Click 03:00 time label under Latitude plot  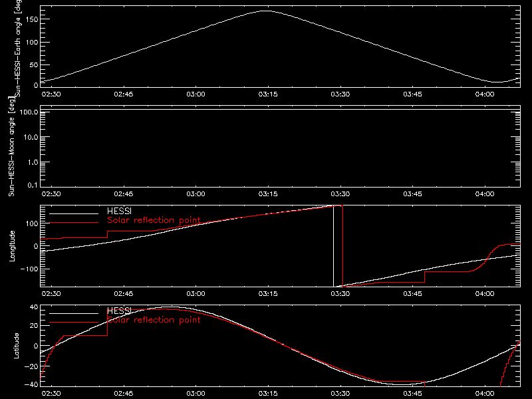196,394
